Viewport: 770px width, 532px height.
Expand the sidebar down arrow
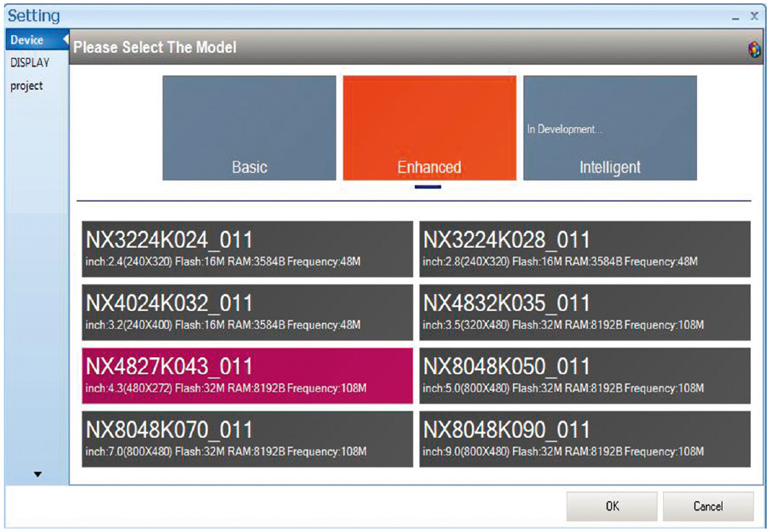tap(38, 474)
